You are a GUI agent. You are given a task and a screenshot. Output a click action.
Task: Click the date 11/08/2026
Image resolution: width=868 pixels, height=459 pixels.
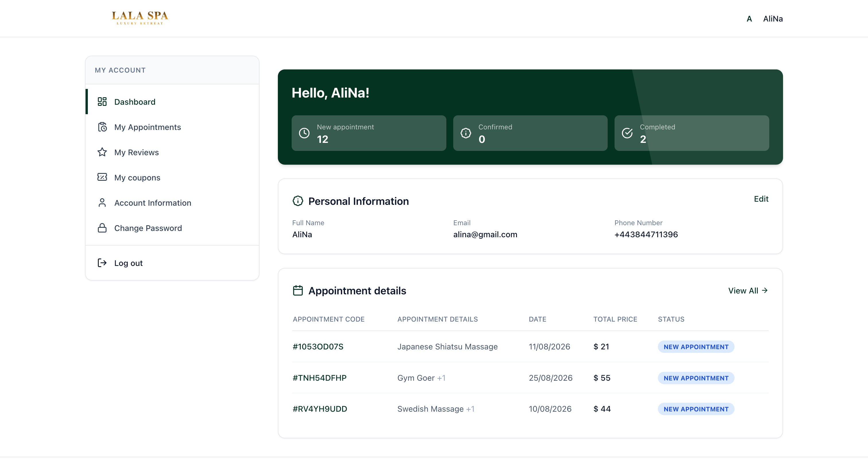[549, 347]
